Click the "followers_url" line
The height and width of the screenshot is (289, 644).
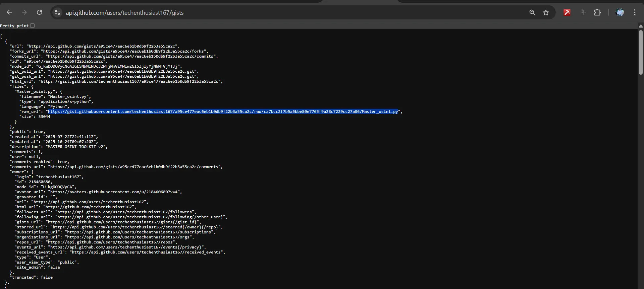106,212
